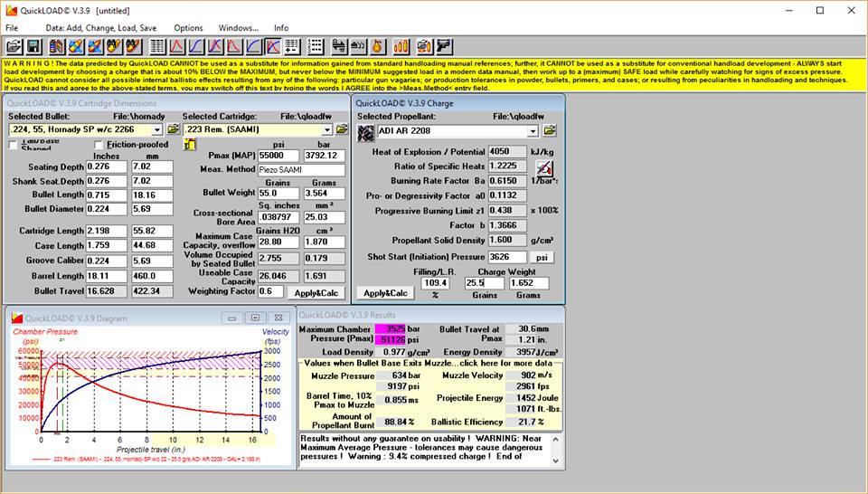Screen dimensions: 868x494
Task: Open bullet file folder icon beside Selected Bullet
Action: click(x=174, y=129)
